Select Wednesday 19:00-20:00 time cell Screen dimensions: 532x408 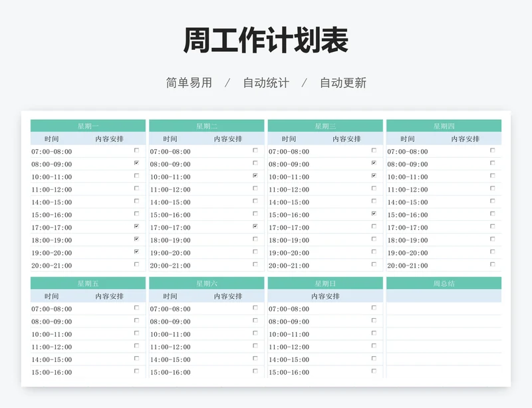pyautogui.click(x=289, y=253)
